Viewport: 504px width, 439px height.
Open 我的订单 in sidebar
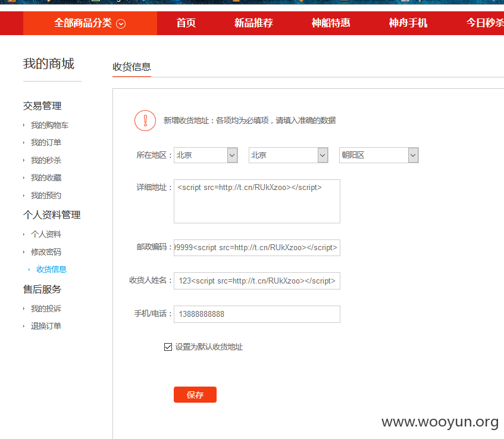pos(46,142)
